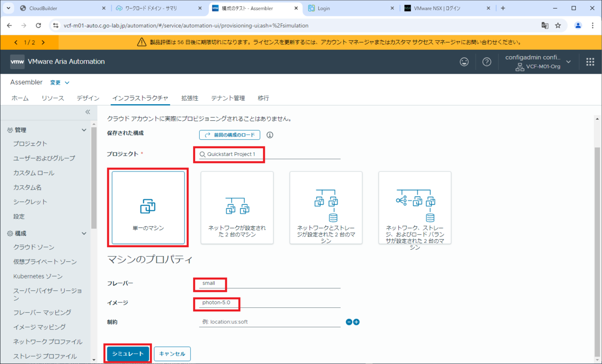Open プロジェクト in the sidebar
Image resolution: width=602 pixels, height=364 pixels.
(30, 144)
